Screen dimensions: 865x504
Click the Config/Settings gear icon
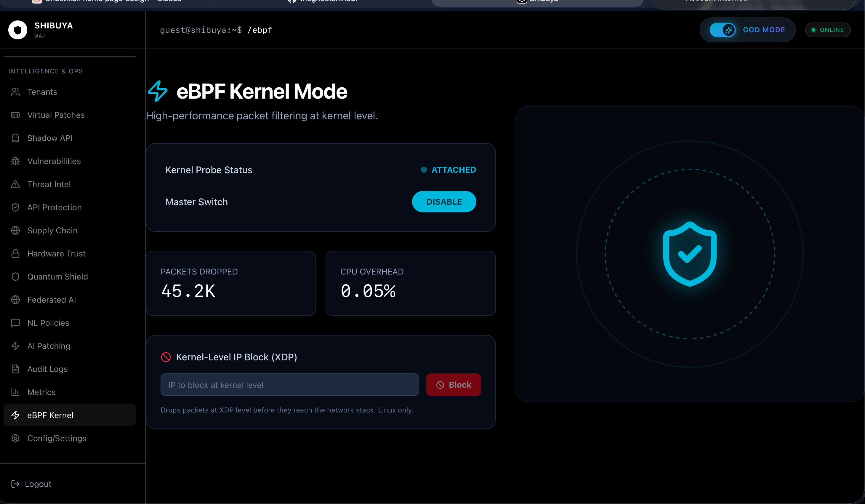coord(15,439)
